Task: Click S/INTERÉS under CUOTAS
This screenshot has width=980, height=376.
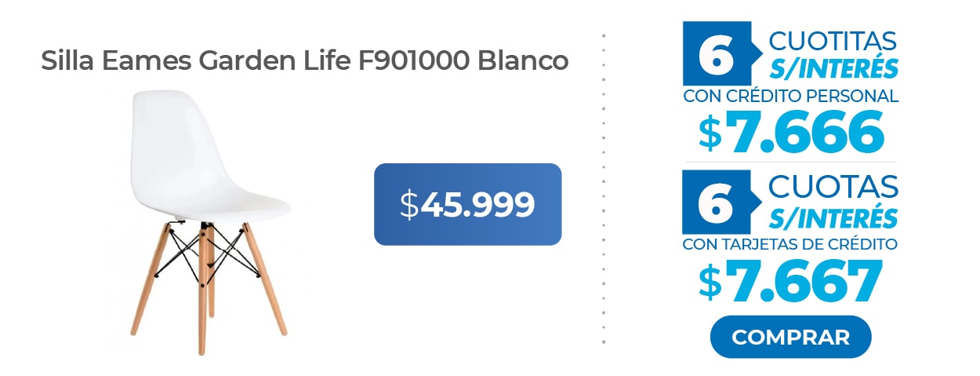Action: pyautogui.click(x=833, y=216)
